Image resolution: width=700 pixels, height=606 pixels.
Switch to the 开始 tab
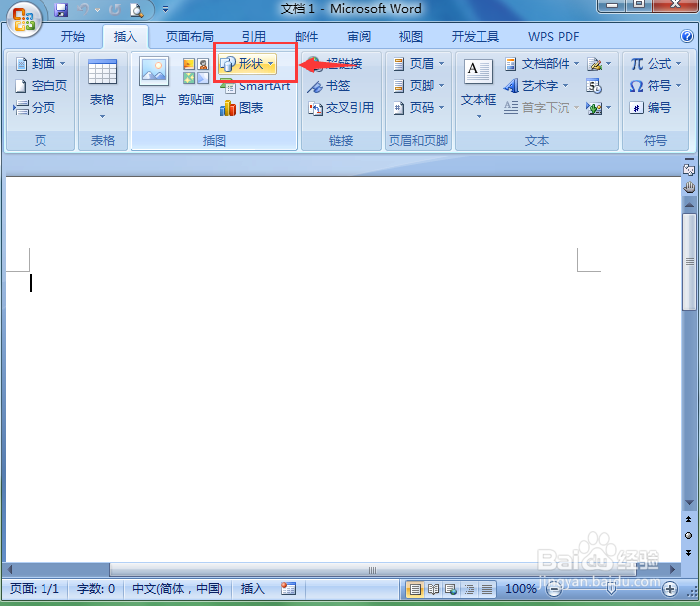[73, 37]
